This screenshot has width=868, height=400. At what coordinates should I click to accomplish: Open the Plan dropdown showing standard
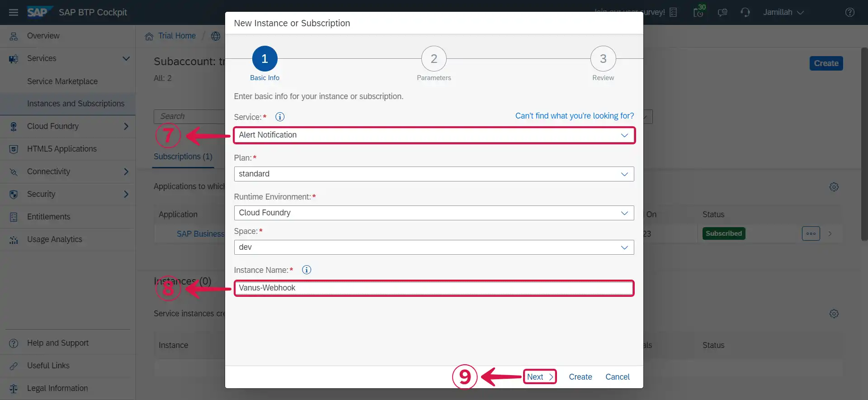pos(434,174)
